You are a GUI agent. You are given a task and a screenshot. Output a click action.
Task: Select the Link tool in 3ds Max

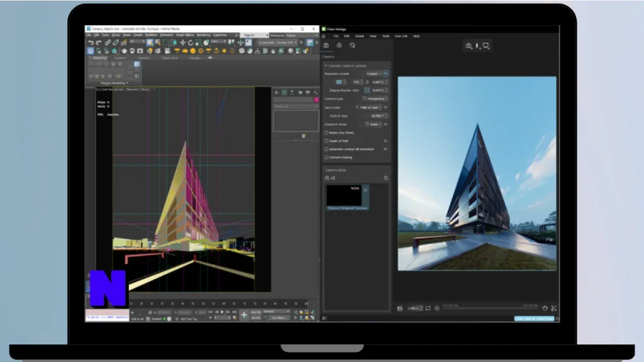(x=108, y=43)
